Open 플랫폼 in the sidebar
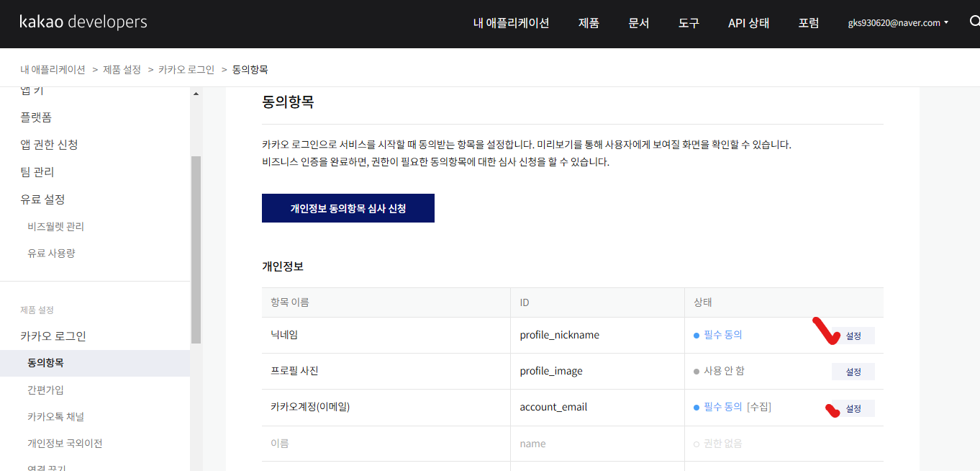Viewport: 980px width, 471px height. coord(36,117)
